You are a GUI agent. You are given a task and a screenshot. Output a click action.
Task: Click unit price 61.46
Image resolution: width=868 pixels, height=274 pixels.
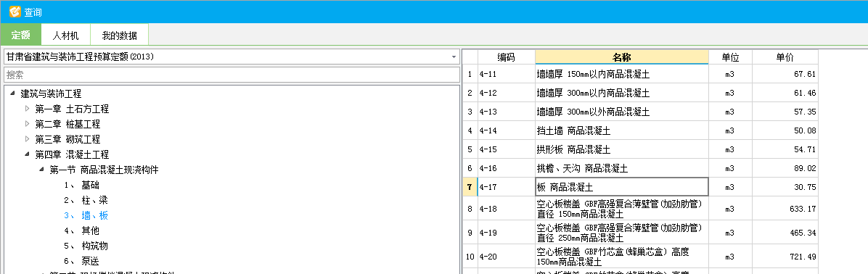pos(785,93)
